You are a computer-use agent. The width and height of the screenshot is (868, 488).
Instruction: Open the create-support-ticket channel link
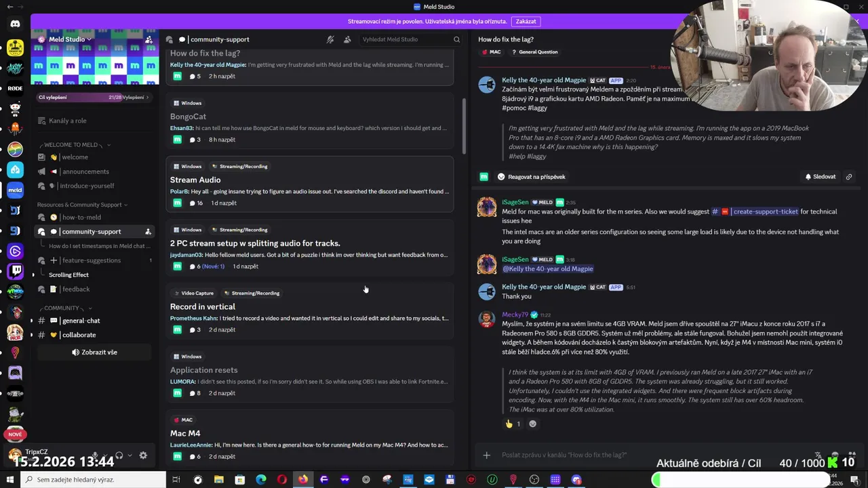point(755,211)
